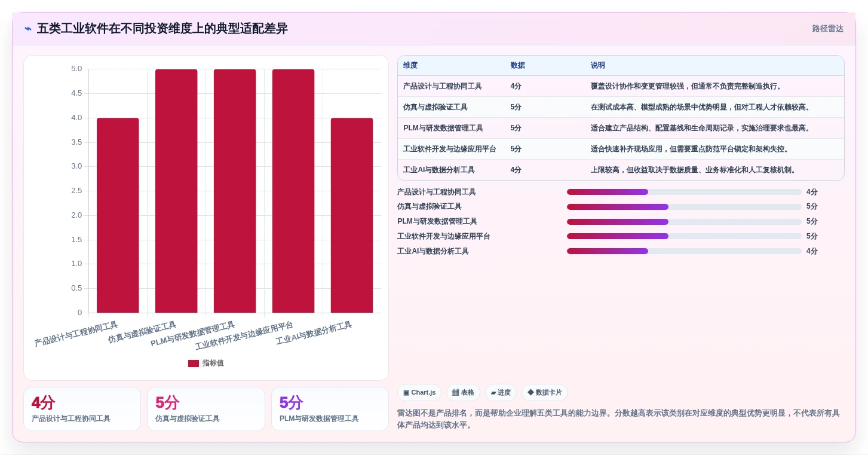Click the 工业软件开发与边缘应用平台 progress bar
The height and width of the screenshot is (455, 868).
click(x=684, y=236)
